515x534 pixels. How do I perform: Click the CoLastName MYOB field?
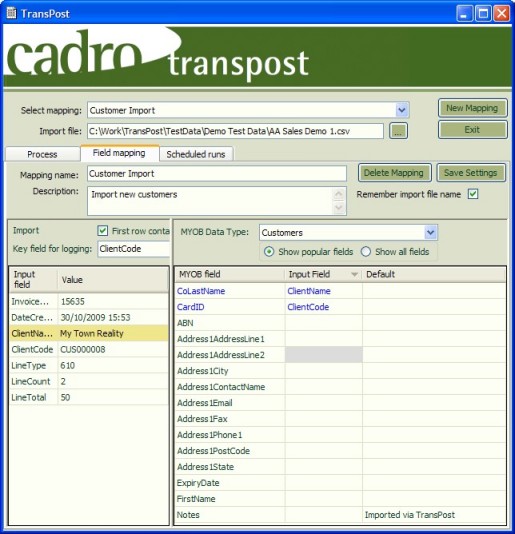tap(201, 291)
